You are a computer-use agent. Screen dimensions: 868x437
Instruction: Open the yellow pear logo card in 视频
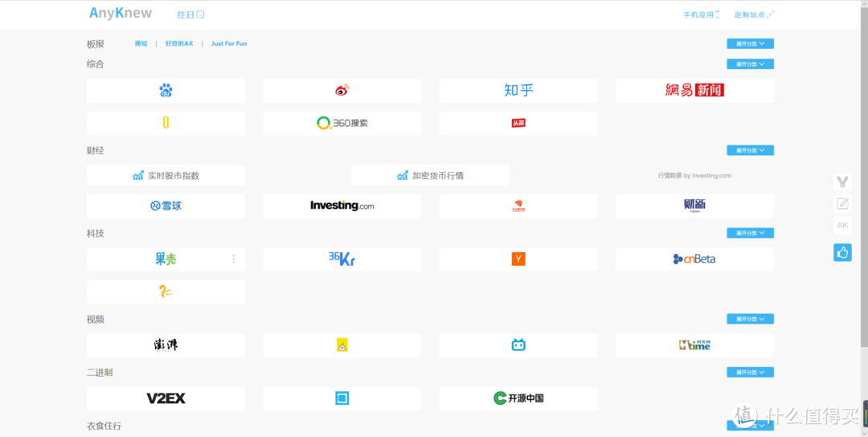click(x=342, y=345)
